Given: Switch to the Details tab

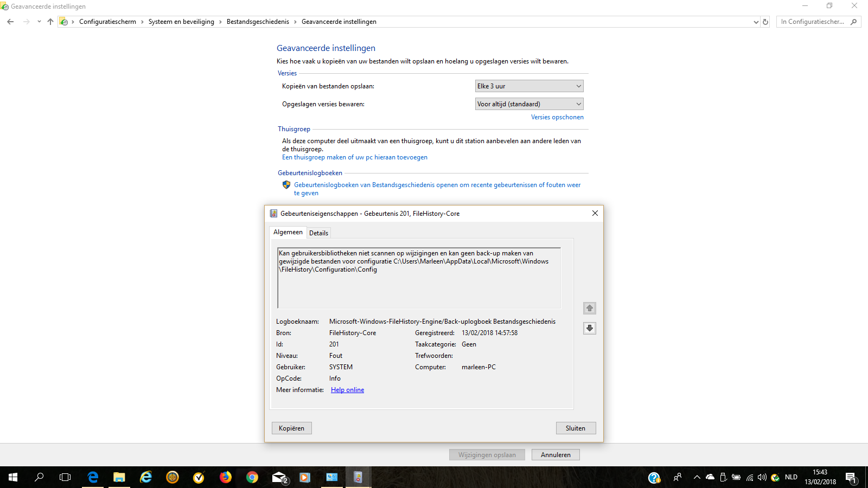Looking at the screenshot, I should pyautogui.click(x=318, y=233).
